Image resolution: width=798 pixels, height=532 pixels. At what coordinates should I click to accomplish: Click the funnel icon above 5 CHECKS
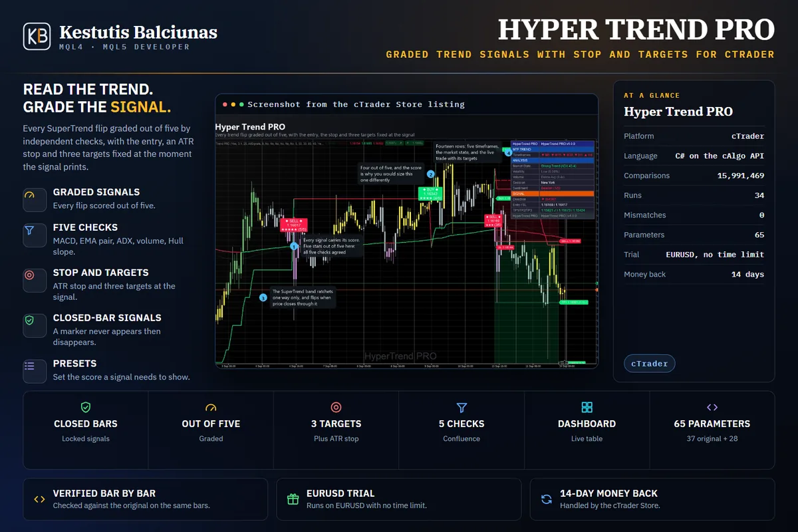tap(462, 407)
